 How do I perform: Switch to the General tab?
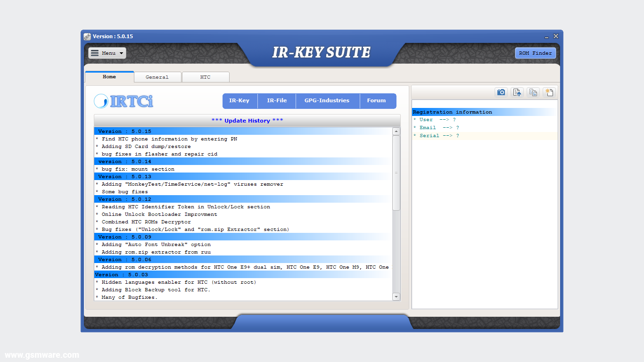pyautogui.click(x=157, y=77)
